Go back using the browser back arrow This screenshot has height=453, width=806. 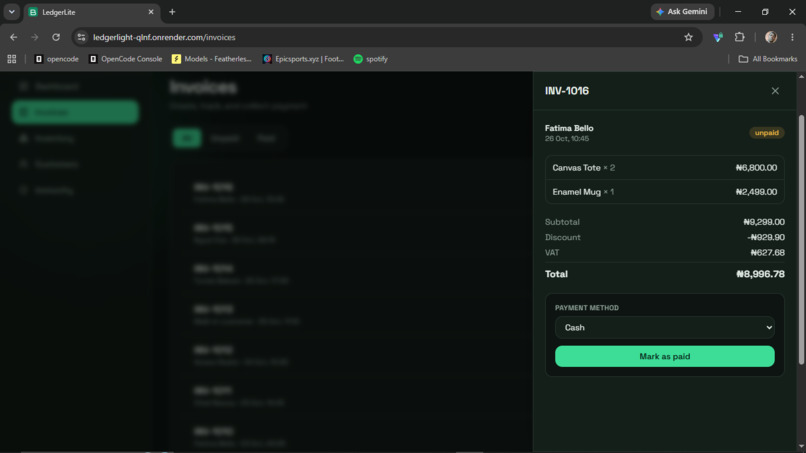(13, 37)
